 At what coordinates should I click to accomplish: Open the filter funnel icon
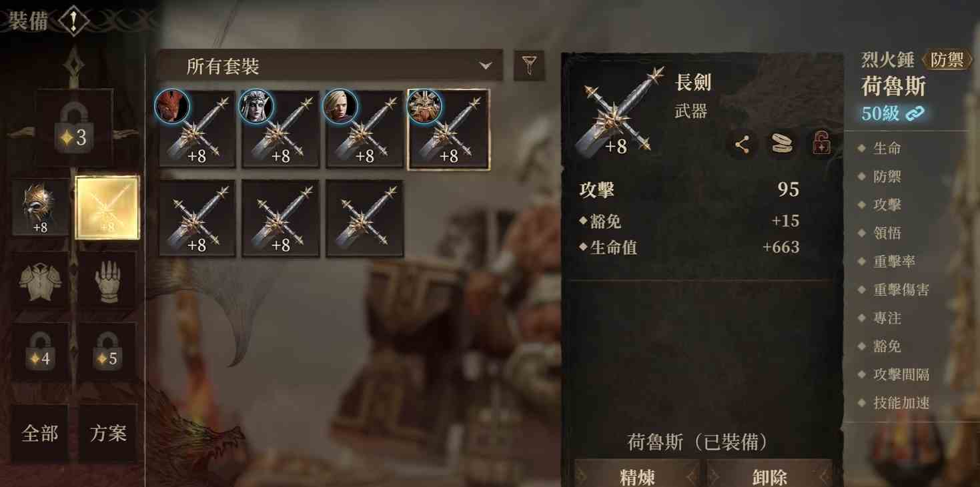click(529, 65)
